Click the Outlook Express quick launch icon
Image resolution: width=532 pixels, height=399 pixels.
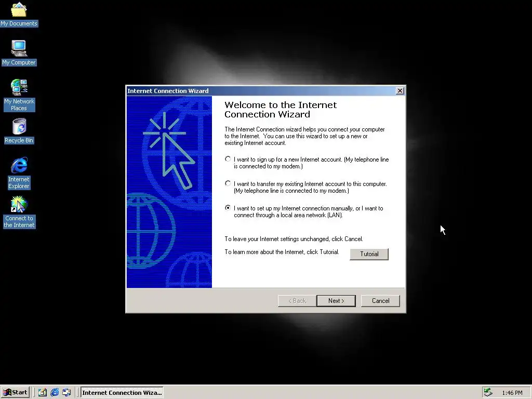point(66,392)
